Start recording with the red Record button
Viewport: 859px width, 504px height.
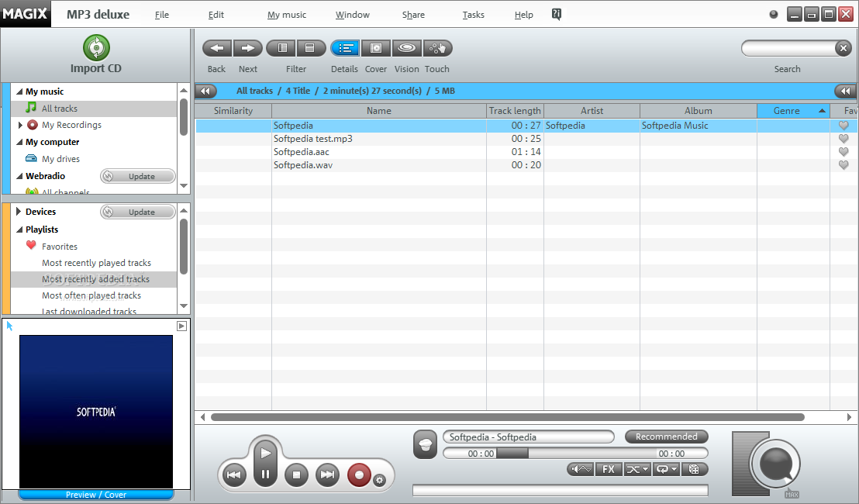click(x=360, y=475)
